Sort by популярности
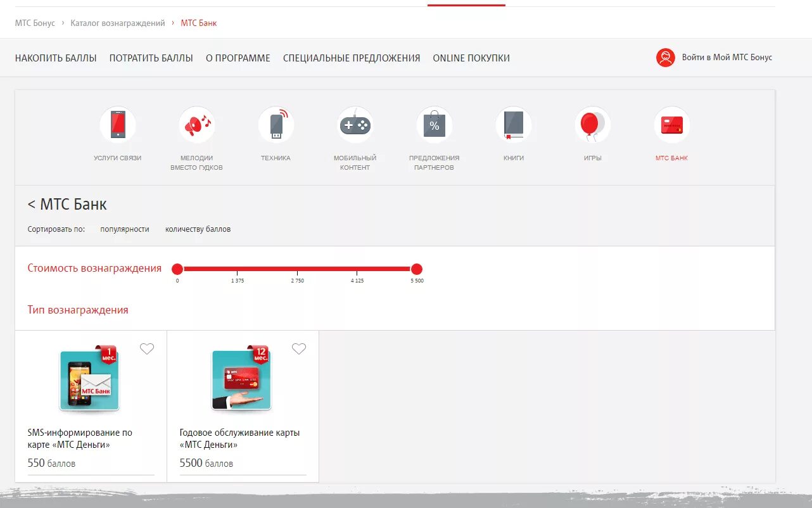Viewport: 812px width, 508px height. tap(125, 229)
